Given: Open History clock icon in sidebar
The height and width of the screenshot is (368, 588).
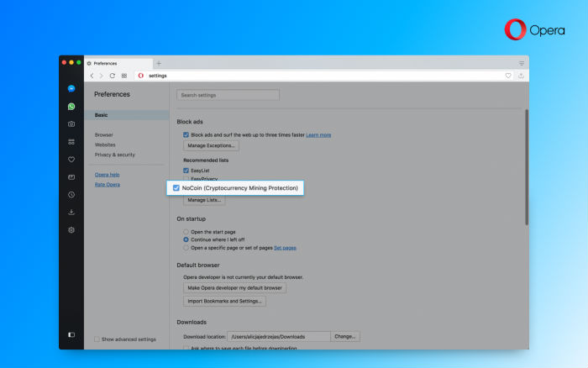Looking at the screenshot, I should click(x=71, y=194).
